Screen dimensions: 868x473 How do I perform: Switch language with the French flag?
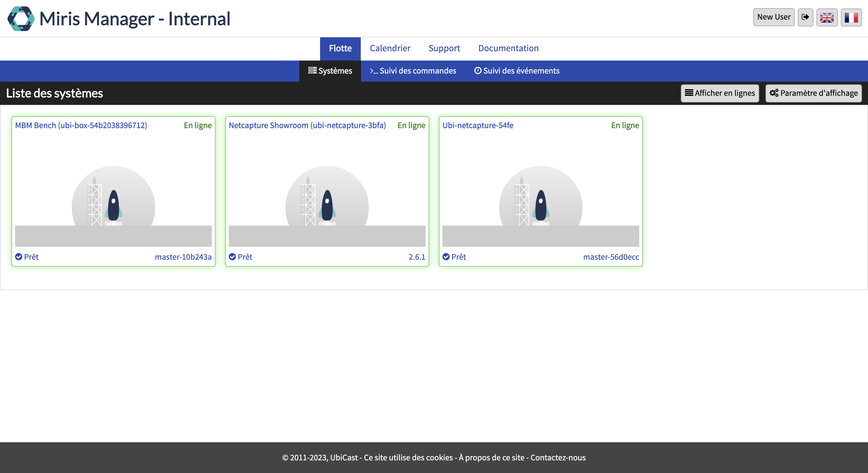click(x=851, y=17)
